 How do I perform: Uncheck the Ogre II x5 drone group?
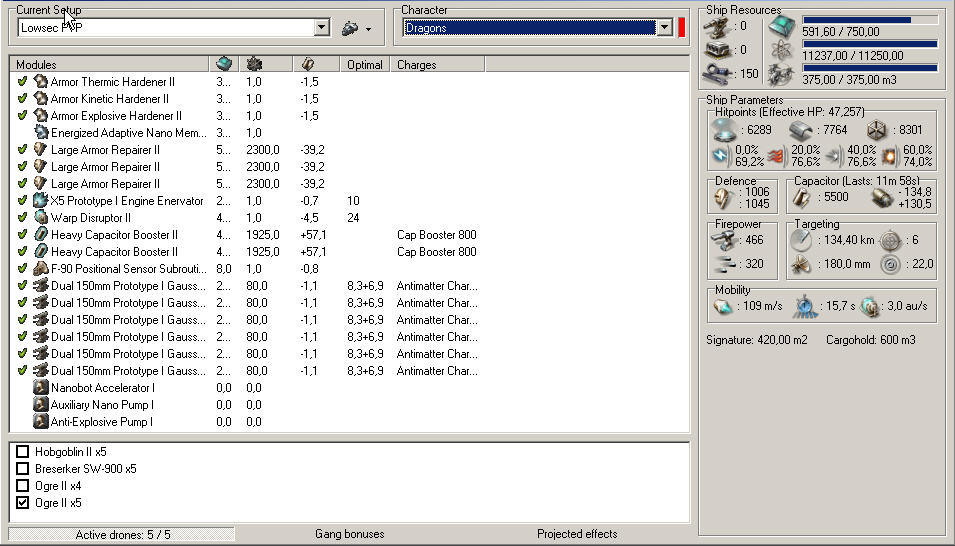point(23,503)
